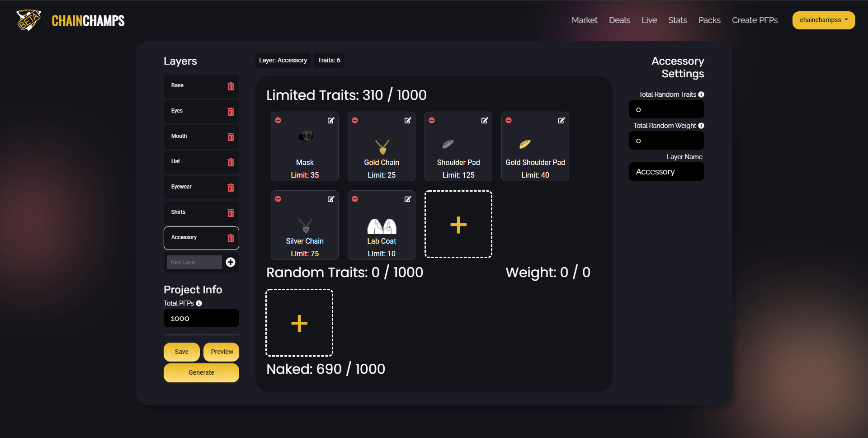Edit the Mask trait

331,120
